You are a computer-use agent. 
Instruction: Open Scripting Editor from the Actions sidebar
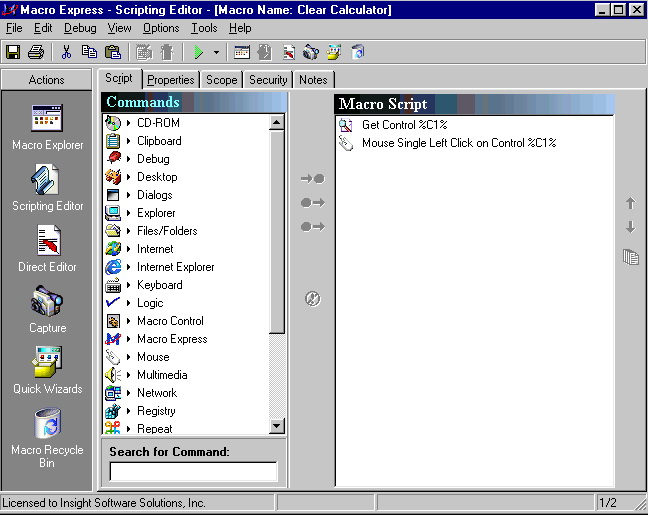pyautogui.click(x=47, y=188)
